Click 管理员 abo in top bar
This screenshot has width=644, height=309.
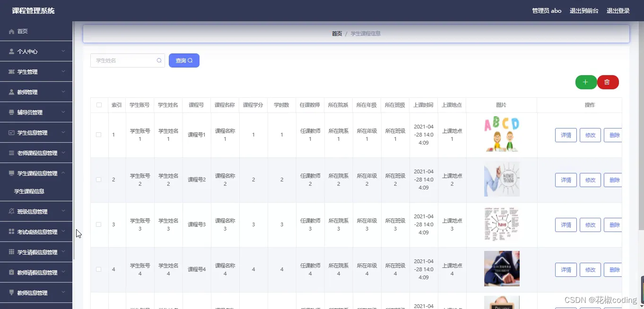click(x=547, y=10)
